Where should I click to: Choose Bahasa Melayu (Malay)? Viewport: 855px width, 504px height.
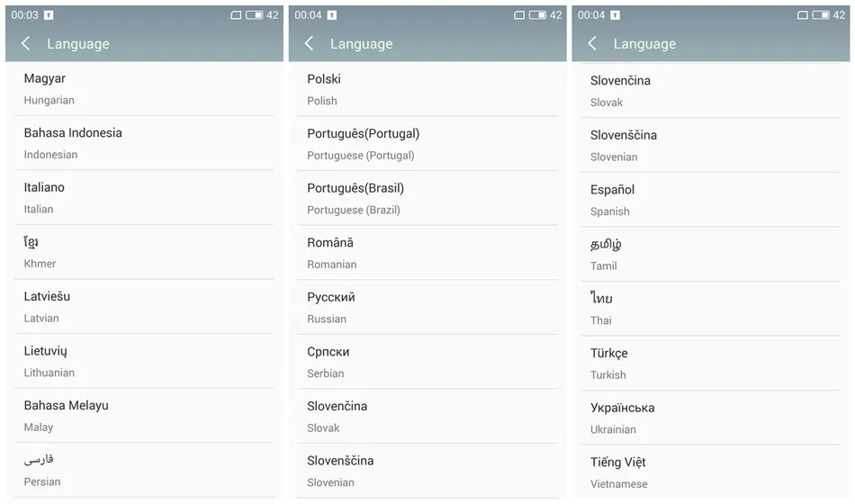(144, 416)
